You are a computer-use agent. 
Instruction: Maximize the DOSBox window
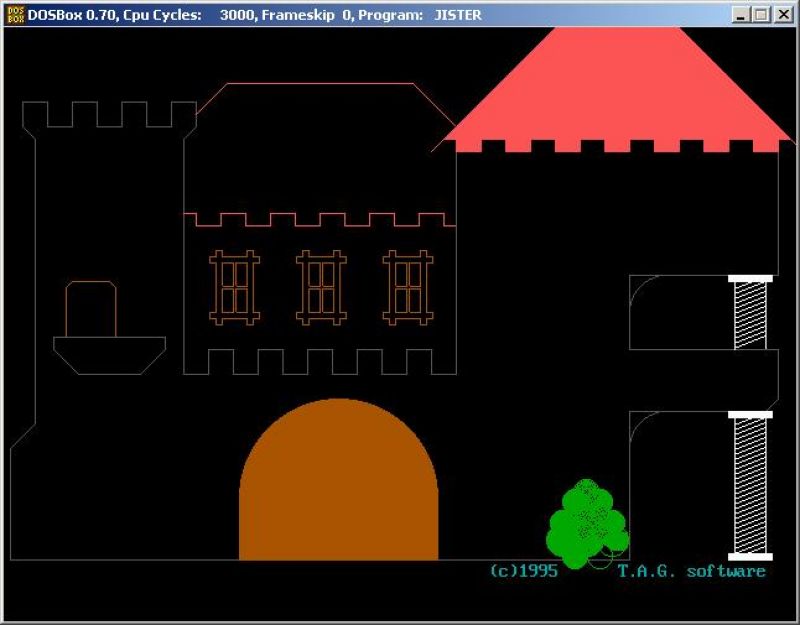761,15
